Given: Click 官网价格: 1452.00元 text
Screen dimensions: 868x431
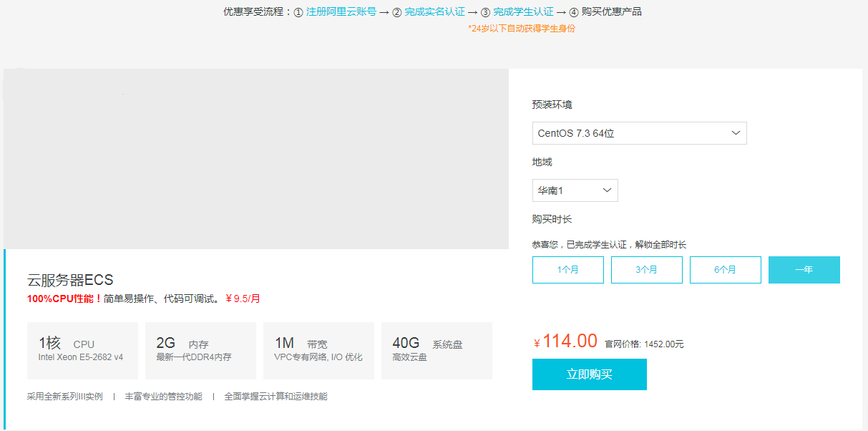Looking at the screenshot, I should coord(644,344).
